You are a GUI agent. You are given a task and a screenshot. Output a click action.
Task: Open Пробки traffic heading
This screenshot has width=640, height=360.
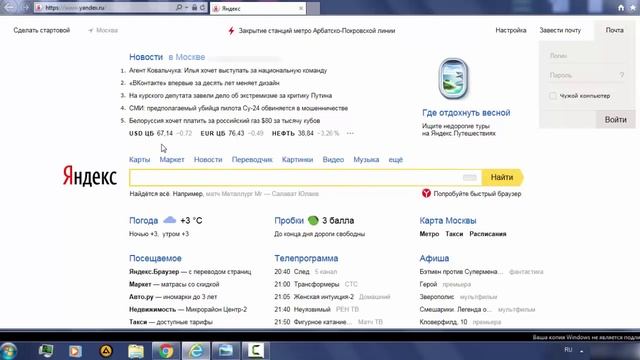[289, 221]
